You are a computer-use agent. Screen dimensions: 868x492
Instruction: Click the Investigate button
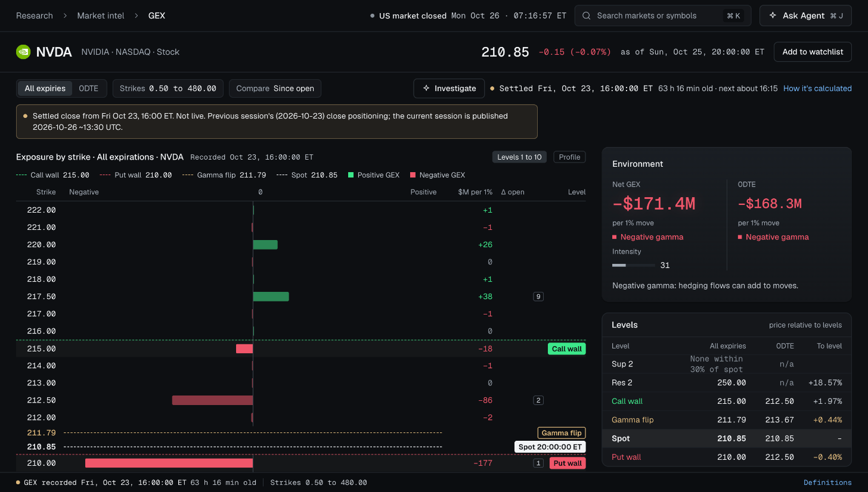(449, 88)
